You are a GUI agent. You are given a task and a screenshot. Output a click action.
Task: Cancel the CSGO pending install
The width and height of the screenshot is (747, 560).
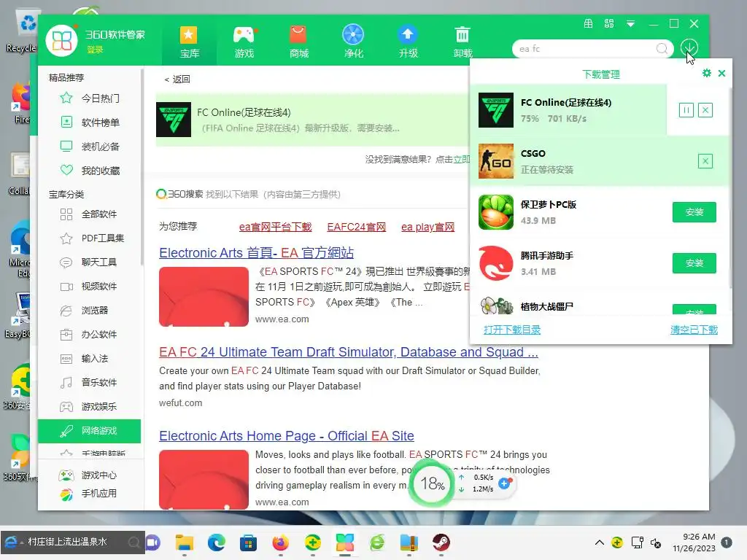[705, 161]
